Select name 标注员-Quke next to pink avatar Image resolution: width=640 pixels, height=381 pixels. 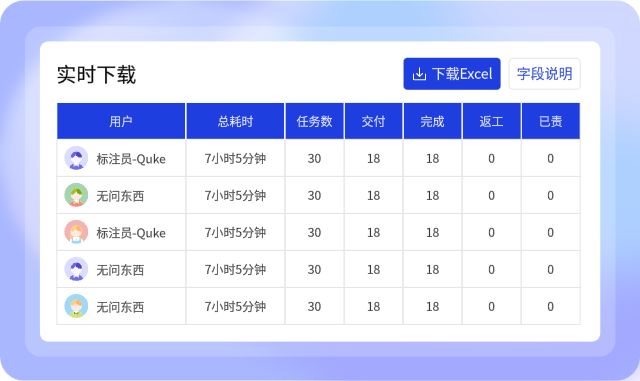[x=131, y=233]
